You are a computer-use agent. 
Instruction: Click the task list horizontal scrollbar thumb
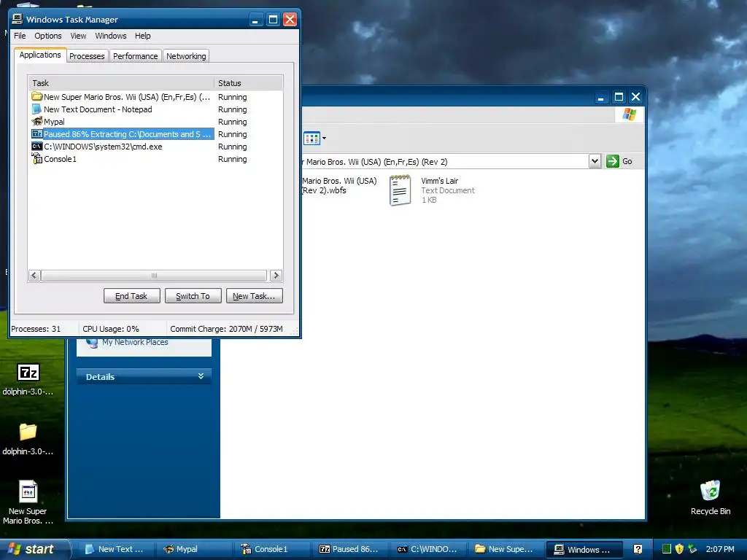(154, 275)
